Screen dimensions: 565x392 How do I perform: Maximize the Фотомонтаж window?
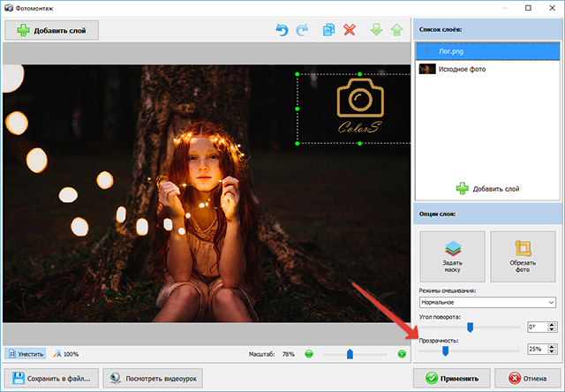pyautogui.click(x=528, y=8)
